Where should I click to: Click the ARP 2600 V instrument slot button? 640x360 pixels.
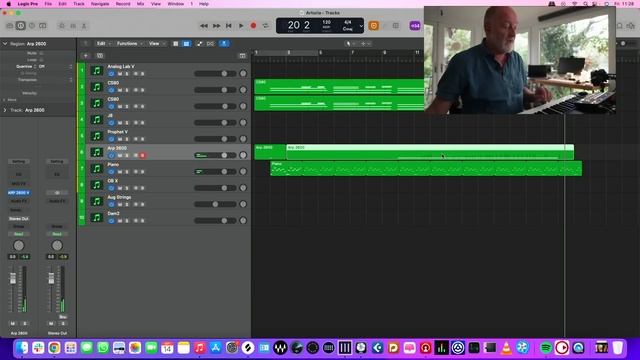(x=18, y=193)
